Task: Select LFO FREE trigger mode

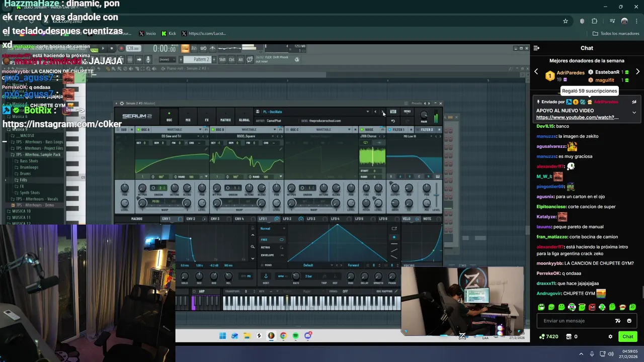Action: 272,240
